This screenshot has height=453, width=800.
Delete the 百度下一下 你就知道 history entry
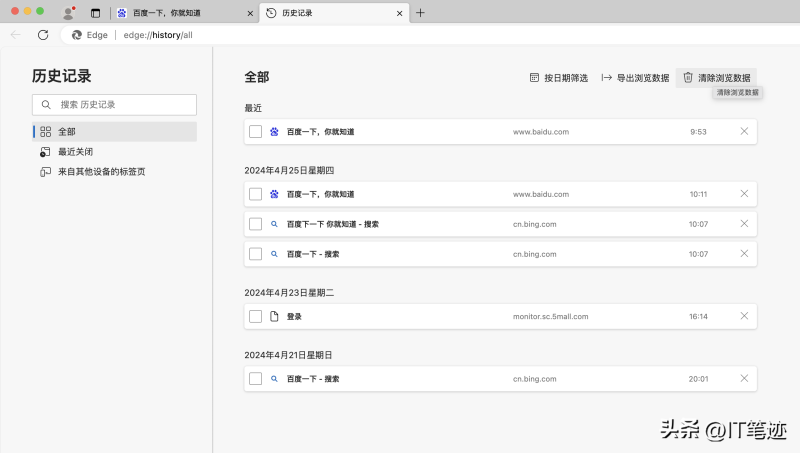coord(744,223)
